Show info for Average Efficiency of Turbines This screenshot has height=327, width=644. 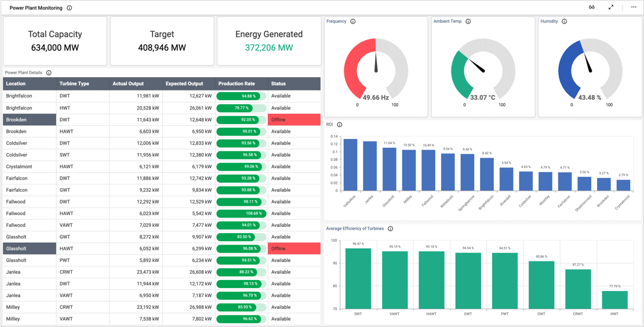tap(391, 229)
